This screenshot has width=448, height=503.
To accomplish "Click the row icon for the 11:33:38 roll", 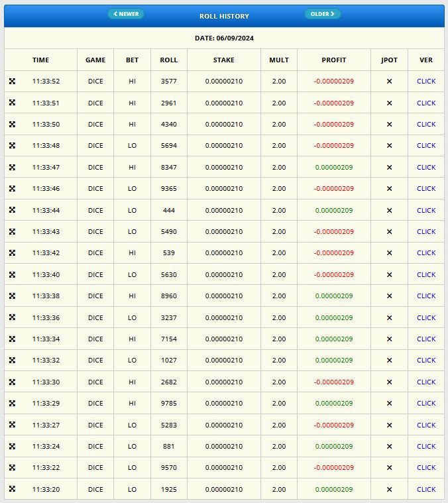I will [x=12, y=296].
